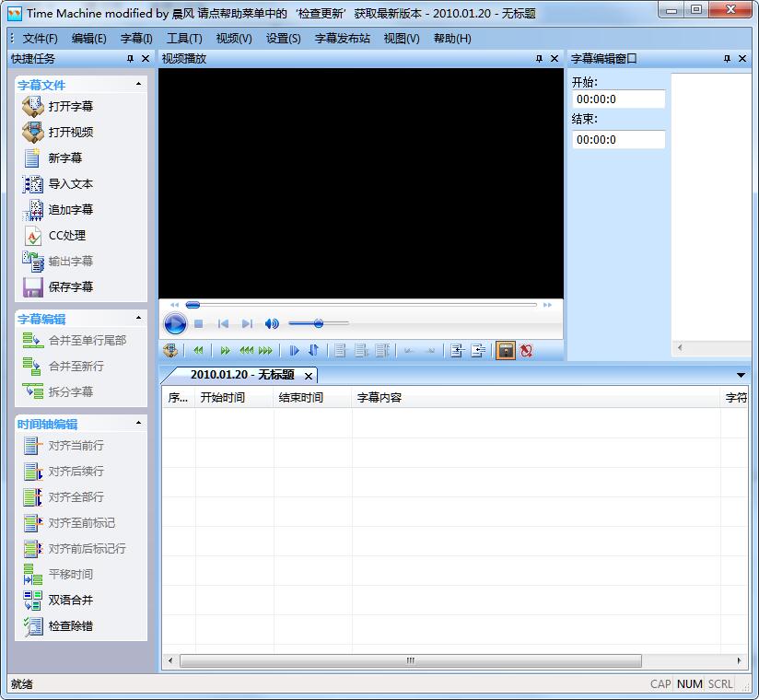The height and width of the screenshot is (700, 759).
Task: Open the 字幕(I) menu
Action: tap(136, 38)
